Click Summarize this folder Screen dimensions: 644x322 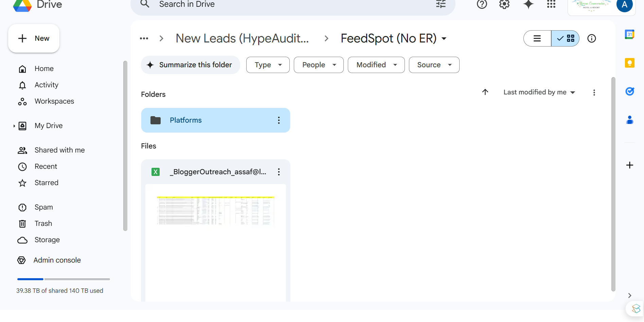click(191, 65)
